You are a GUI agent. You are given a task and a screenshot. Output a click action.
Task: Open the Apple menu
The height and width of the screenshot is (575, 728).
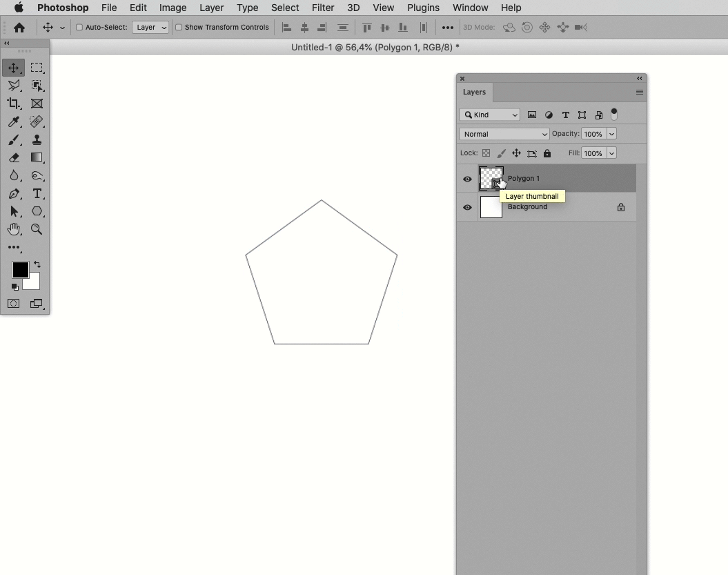tap(19, 8)
